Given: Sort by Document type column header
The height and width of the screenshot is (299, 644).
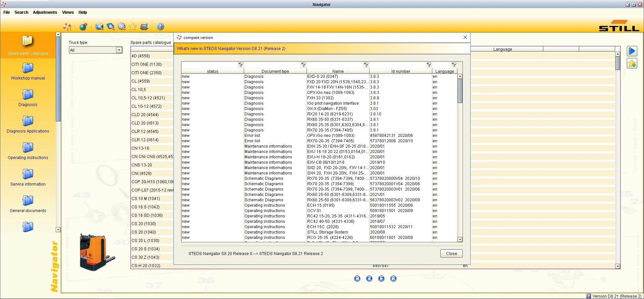Looking at the screenshot, I should coord(275,71).
